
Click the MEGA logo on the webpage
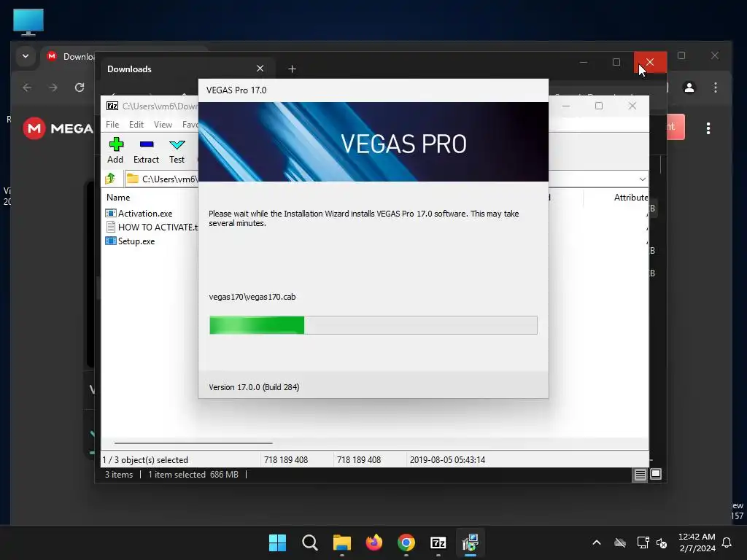pos(58,128)
